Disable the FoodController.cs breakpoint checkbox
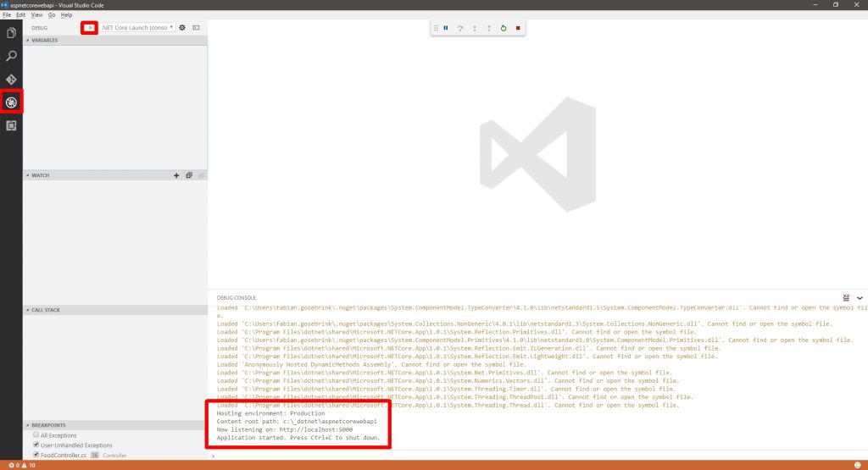The width and height of the screenshot is (868, 470). (x=36, y=455)
